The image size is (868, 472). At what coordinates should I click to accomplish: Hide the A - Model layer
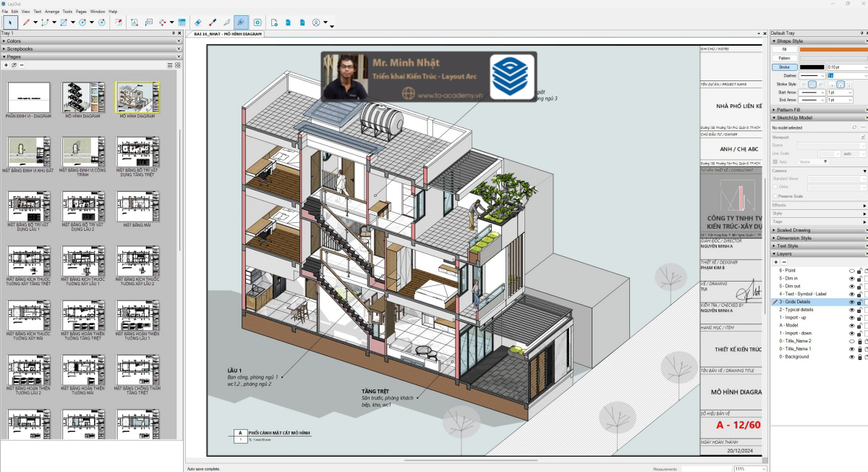(x=852, y=326)
